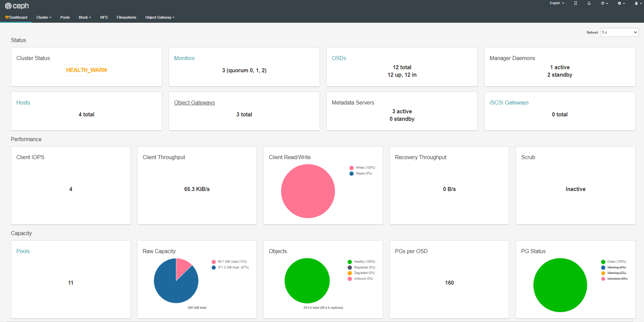This screenshot has height=322, width=644.
Task: Toggle the Clean (100%) legend entry
Action: [x=613, y=262]
